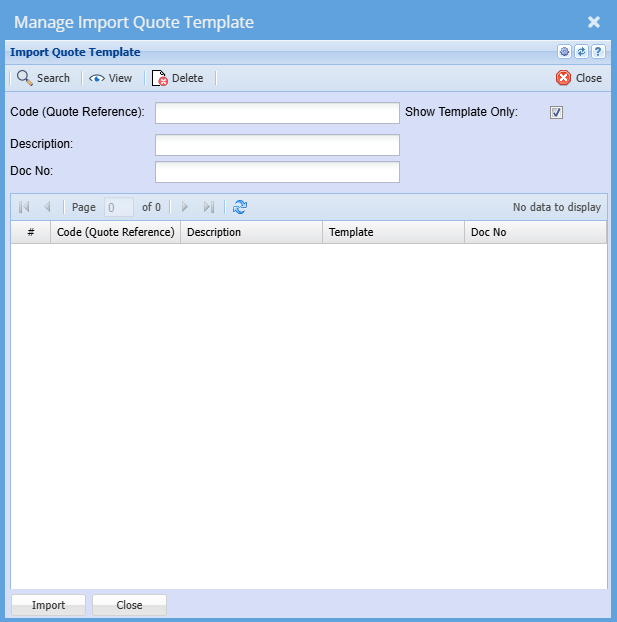Screen dimensions: 617x622
Task: Sort by the # column header
Action: pos(31,232)
